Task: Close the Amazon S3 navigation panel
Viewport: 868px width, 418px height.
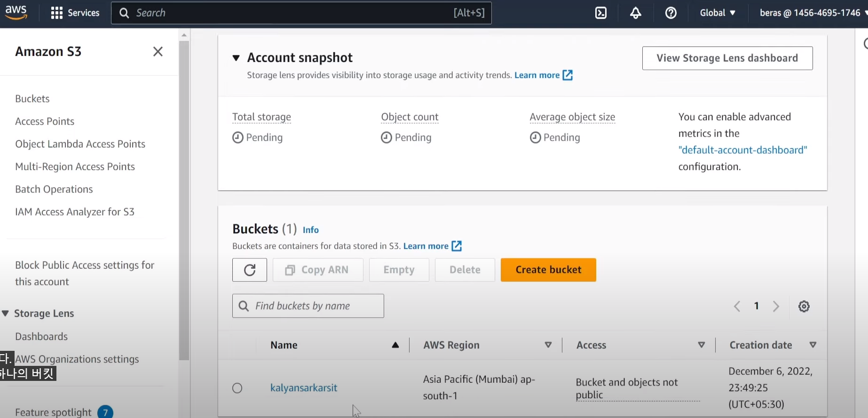Action: coord(158,51)
